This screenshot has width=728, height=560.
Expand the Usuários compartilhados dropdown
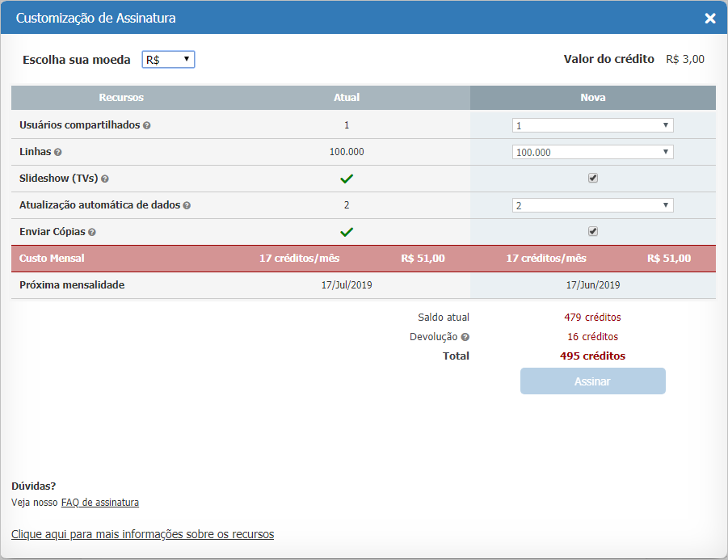tap(592, 124)
